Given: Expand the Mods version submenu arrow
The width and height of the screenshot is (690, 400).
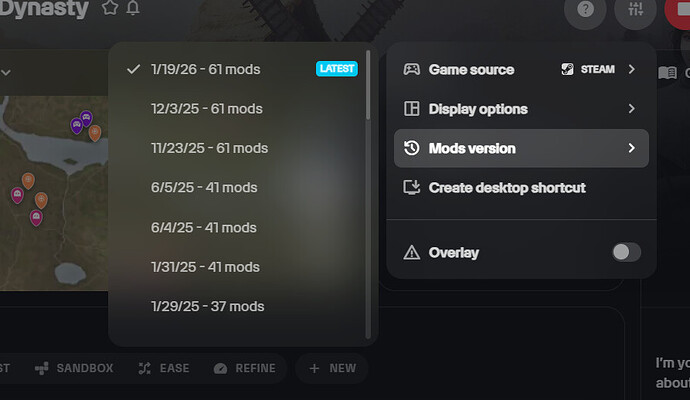Looking at the screenshot, I should tap(631, 148).
